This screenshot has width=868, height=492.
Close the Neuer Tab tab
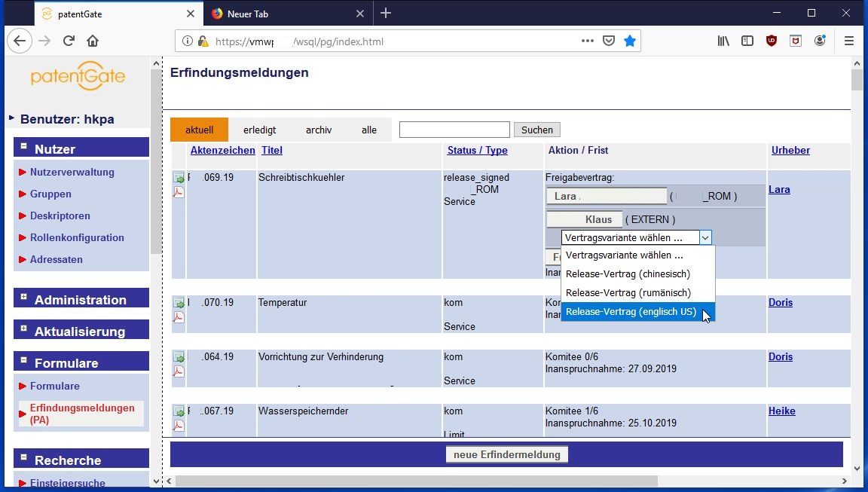(x=360, y=14)
